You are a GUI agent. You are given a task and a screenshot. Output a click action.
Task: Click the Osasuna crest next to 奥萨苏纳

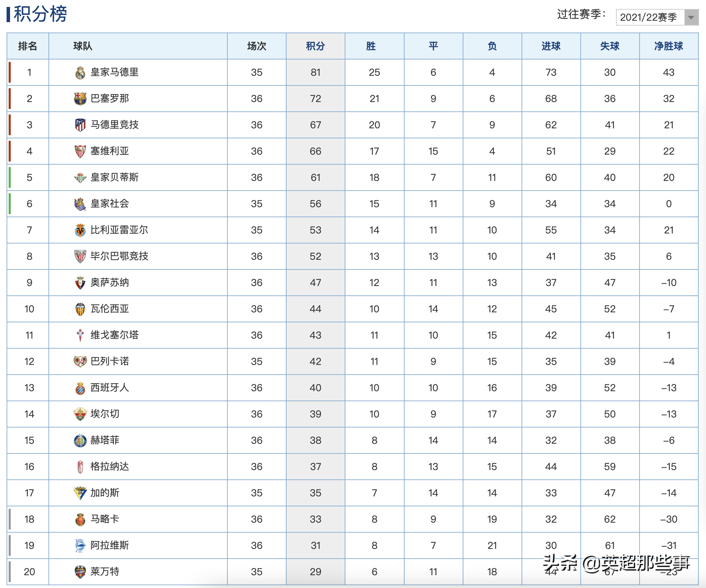80,283
